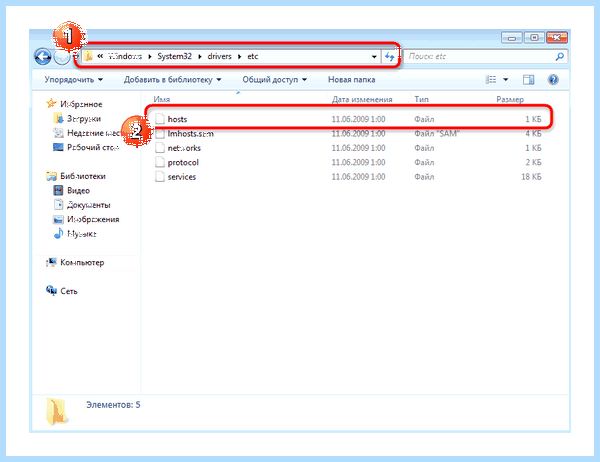Click the services file icon

tap(160, 176)
